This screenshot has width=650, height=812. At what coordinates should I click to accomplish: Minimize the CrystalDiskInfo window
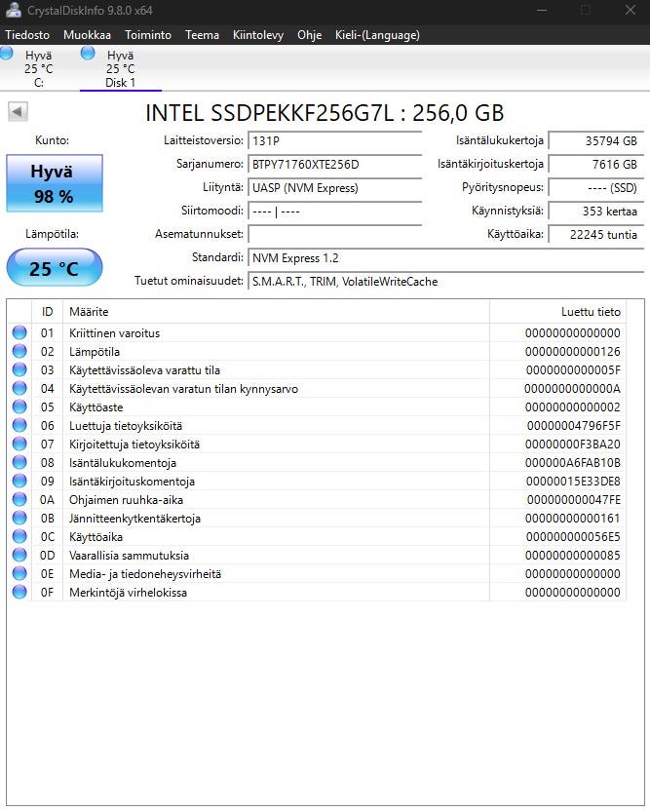[x=542, y=11]
